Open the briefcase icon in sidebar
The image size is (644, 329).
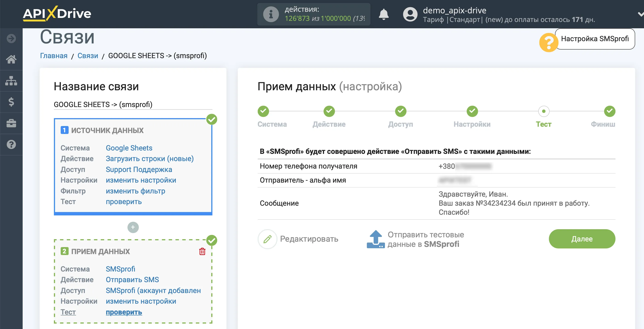(x=11, y=123)
